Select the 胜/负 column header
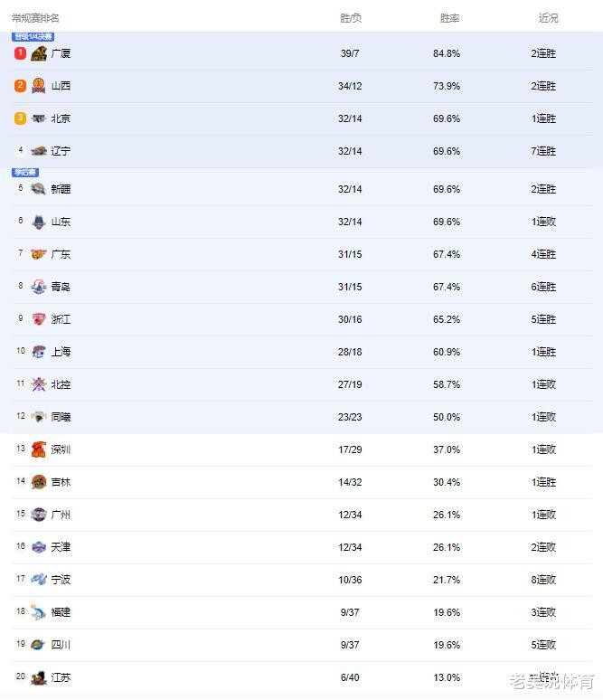 pos(351,18)
